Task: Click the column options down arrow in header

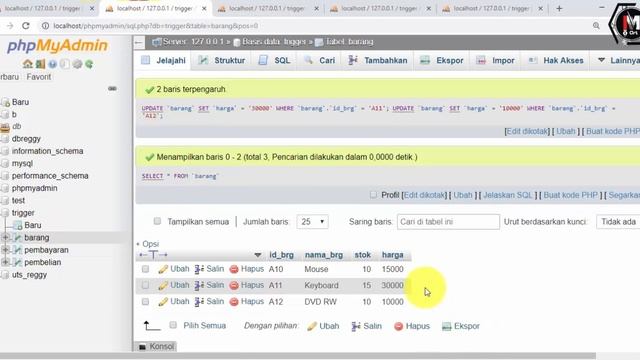Action: pyautogui.click(x=258, y=255)
